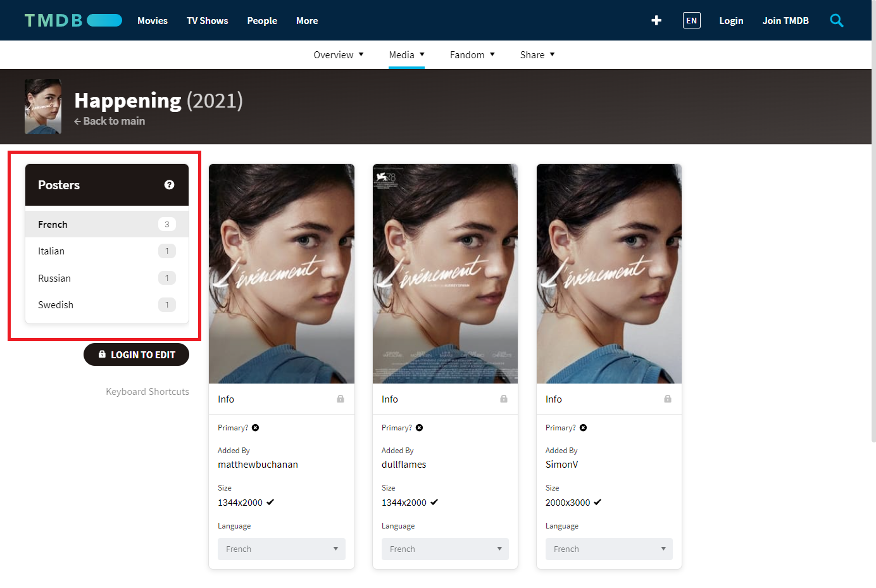Click the Happening movie thumbnail in header
876x588 pixels.
click(x=43, y=106)
